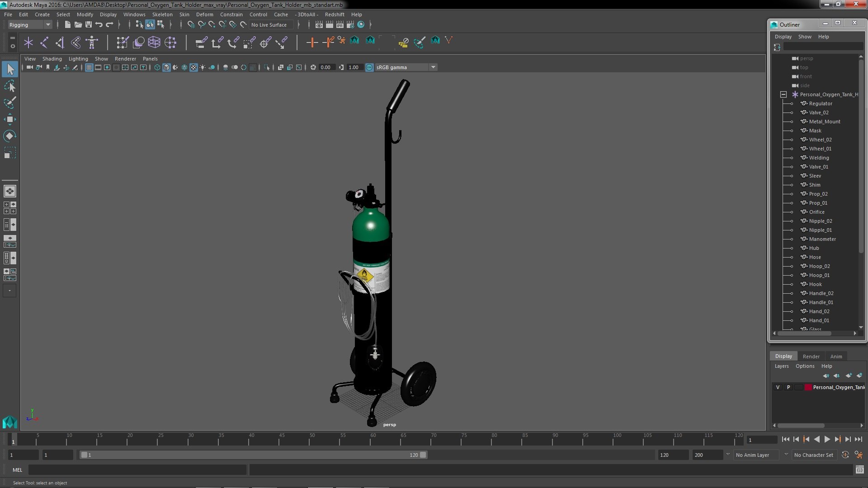
Task: Save the scene with disk icon
Action: point(89,25)
